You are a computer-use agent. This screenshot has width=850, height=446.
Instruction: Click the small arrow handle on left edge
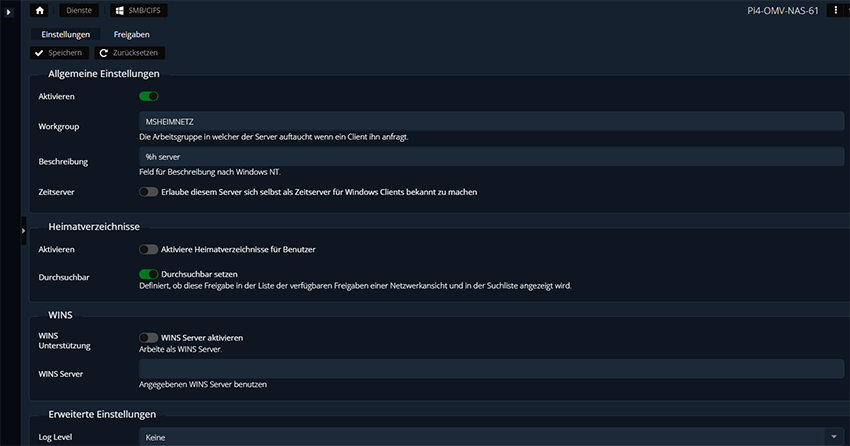tap(24, 231)
